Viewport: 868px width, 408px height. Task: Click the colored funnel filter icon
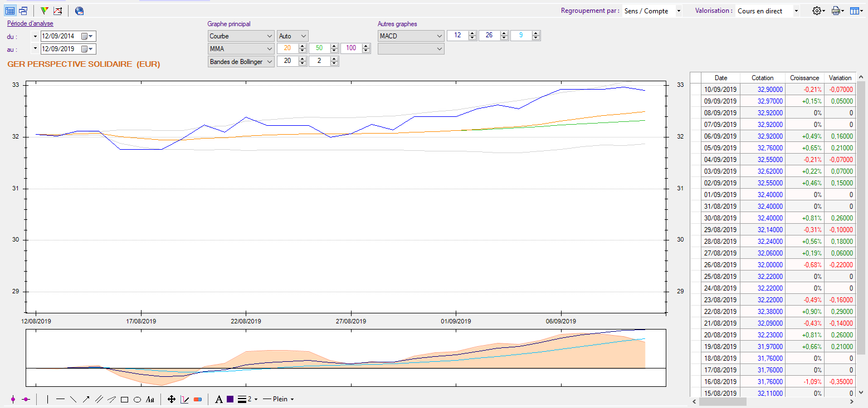click(x=44, y=11)
